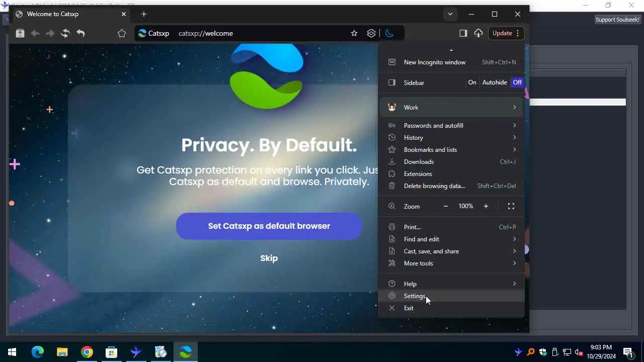The width and height of the screenshot is (644, 362).
Task: Click Support Soulseek! in background window
Action: 618,20
